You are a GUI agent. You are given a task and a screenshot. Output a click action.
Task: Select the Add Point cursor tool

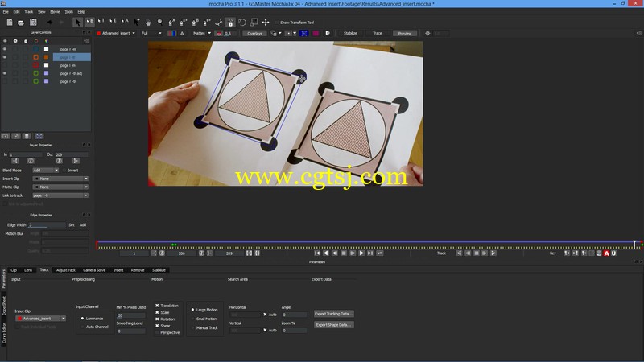[x=137, y=23]
